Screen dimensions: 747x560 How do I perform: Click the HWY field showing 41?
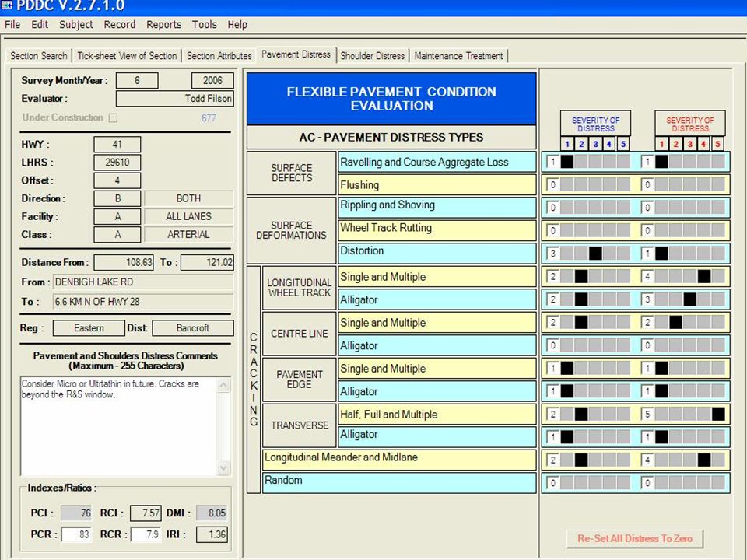pos(117,145)
